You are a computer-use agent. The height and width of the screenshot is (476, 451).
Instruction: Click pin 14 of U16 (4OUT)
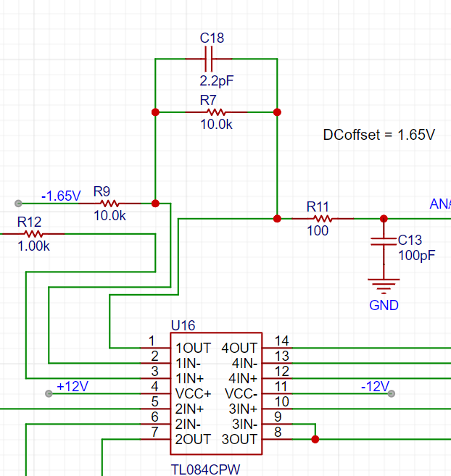point(277,348)
